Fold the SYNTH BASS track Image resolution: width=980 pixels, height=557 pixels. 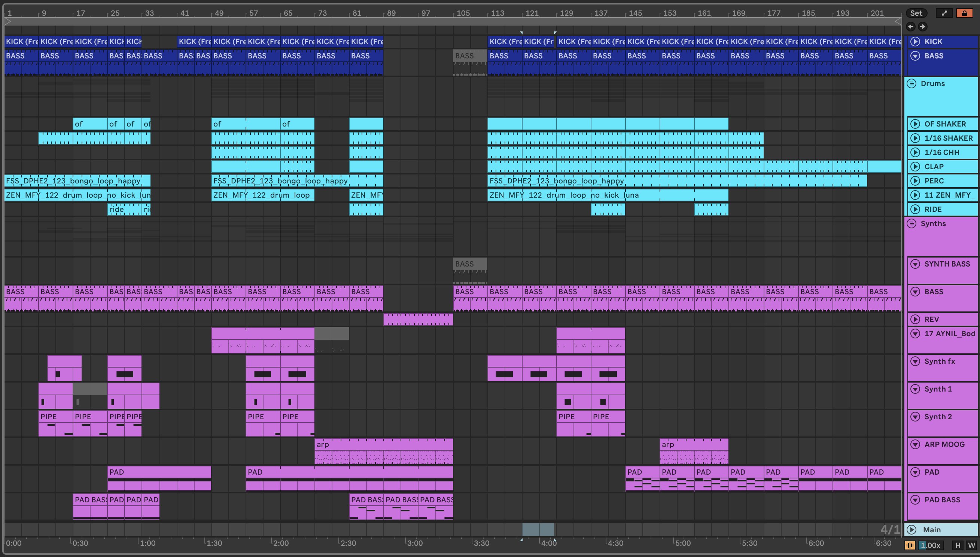(x=915, y=264)
